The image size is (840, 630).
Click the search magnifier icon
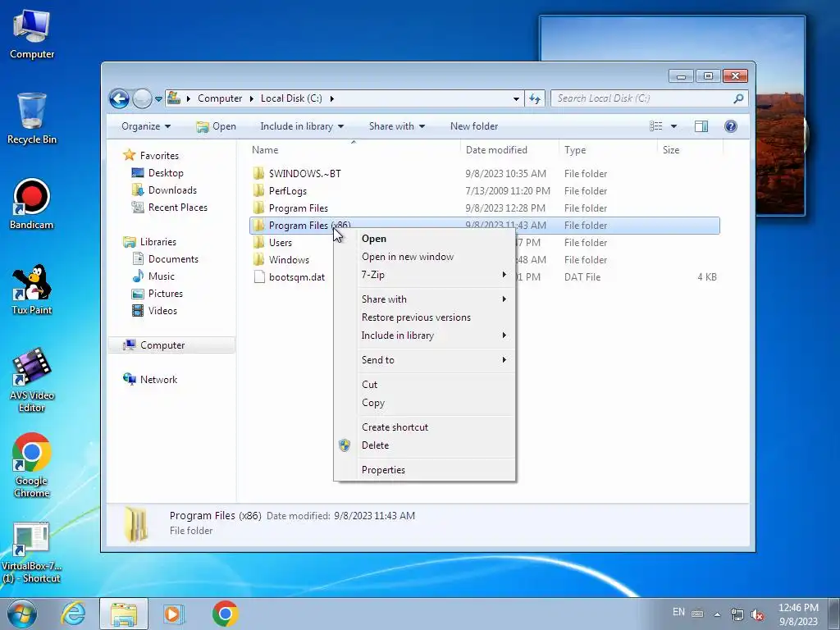pyautogui.click(x=738, y=98)
